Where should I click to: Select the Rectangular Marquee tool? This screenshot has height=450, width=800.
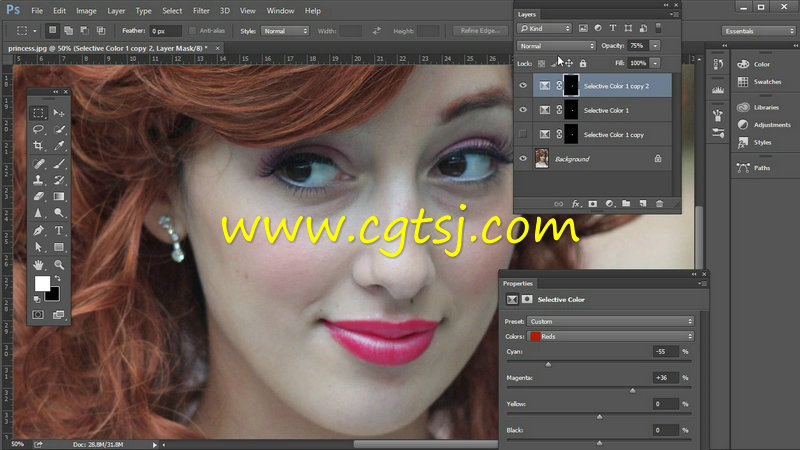(38, 113)
